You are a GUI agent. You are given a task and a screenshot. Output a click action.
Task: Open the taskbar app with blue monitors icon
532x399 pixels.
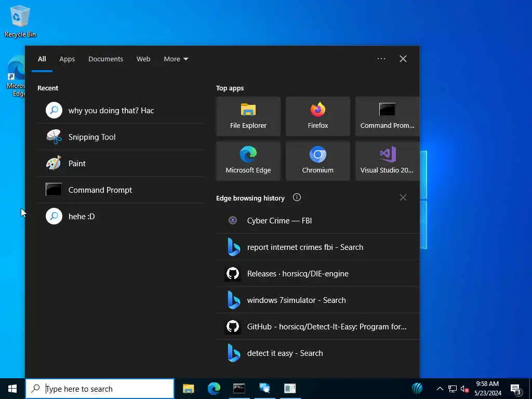(x=264, y=389)
